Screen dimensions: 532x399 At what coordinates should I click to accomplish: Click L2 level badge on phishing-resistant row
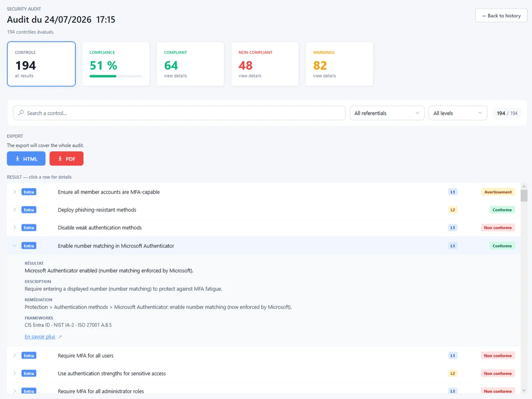tap(453, 210)
